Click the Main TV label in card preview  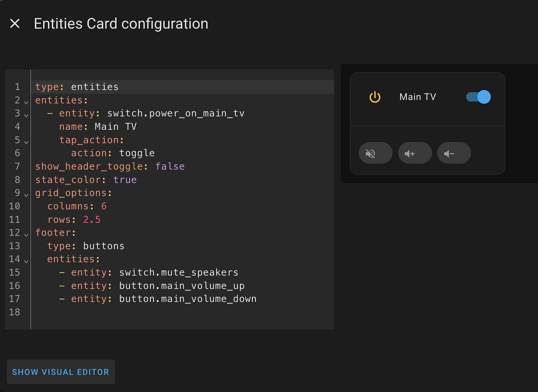tap(417, 97)
